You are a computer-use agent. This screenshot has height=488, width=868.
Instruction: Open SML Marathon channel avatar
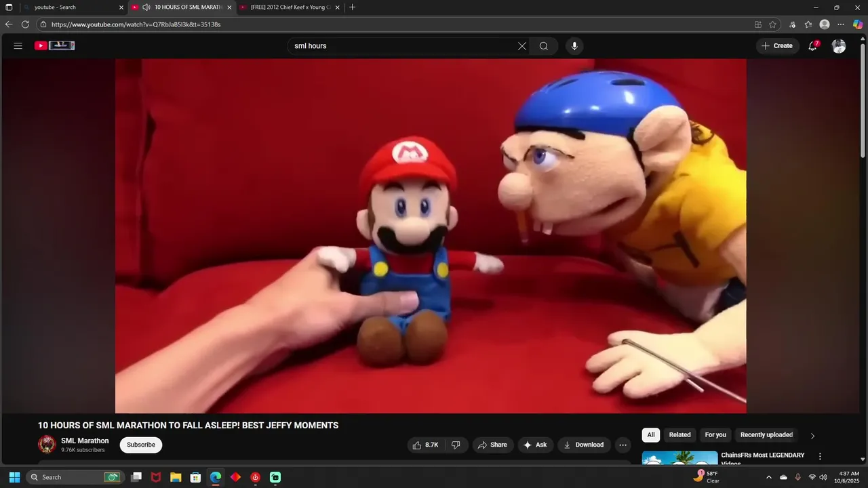coord(47,445)
